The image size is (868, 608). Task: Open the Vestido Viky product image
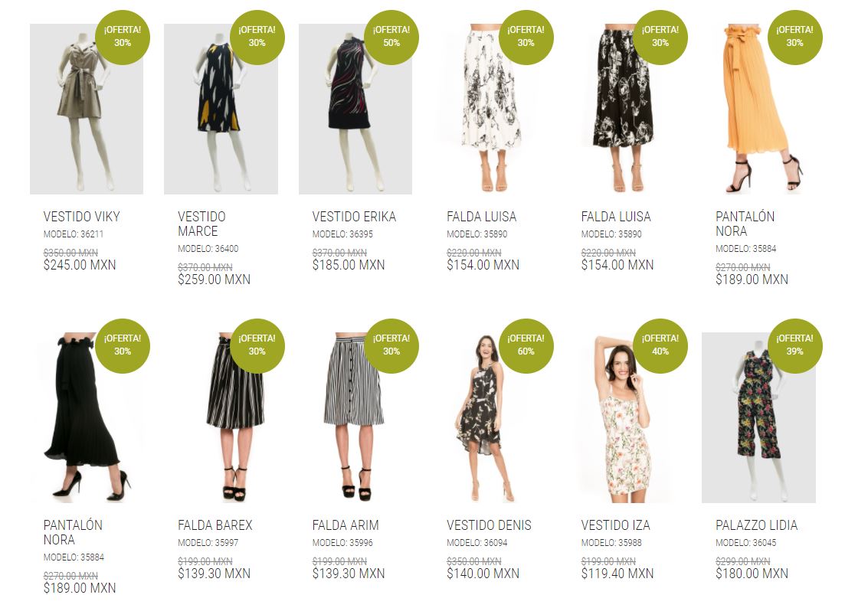[87, 109]
